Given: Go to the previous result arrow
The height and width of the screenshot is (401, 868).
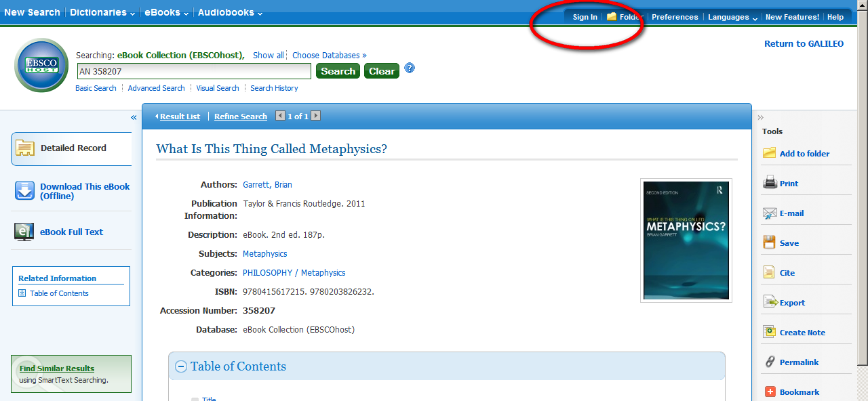Looking at the screenshot, I should (281, 116).
